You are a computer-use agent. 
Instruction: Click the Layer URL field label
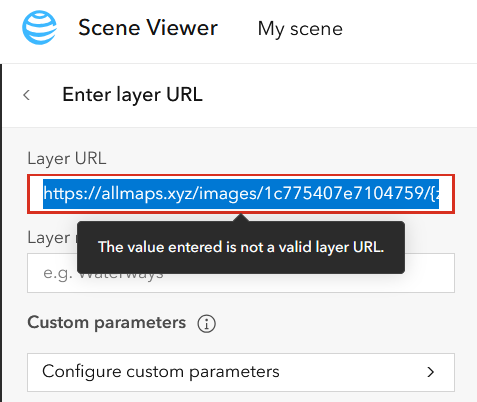point(67,159)
